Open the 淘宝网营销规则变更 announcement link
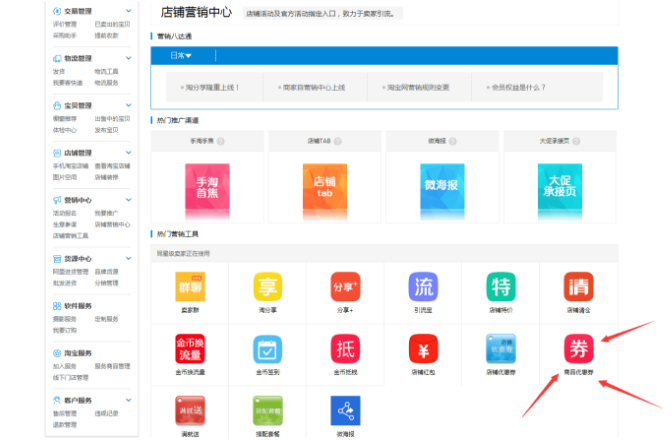Image resolution: width=672 pixels, height=440 pixels. pos(416,87)
